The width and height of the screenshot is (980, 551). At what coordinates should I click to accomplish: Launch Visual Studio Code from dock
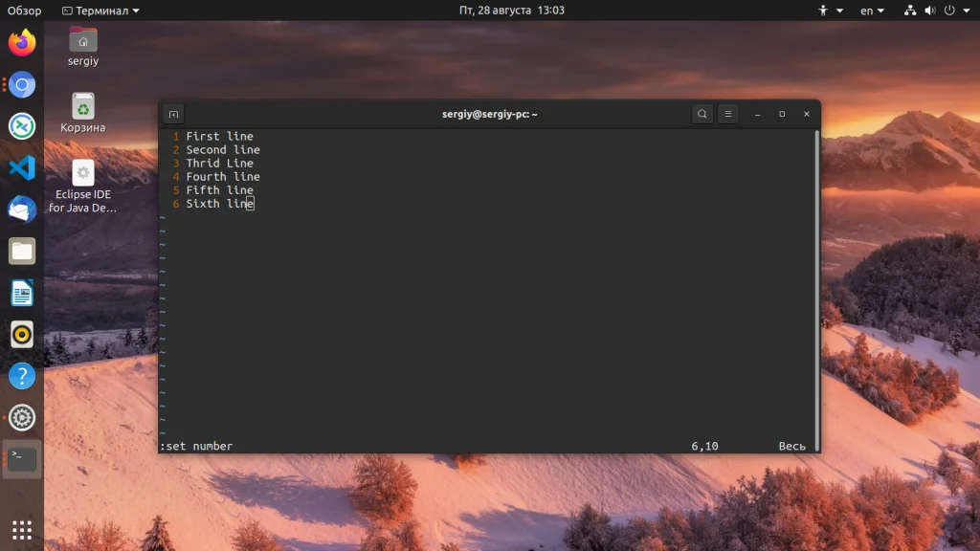[x=22, y=168]
